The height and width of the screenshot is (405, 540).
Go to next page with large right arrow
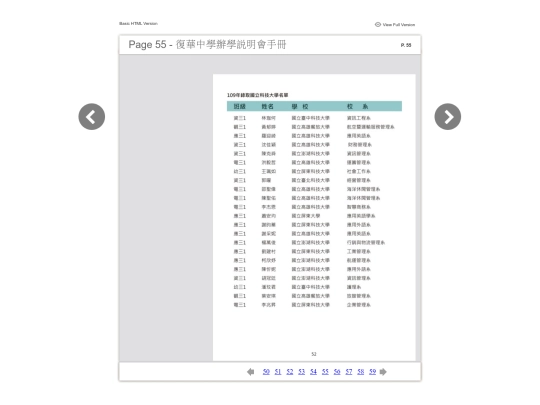(x=448, y=117)
